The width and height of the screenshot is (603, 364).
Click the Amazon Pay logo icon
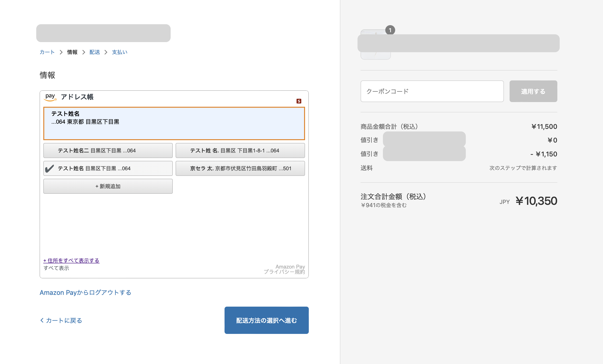pos(50,97)
